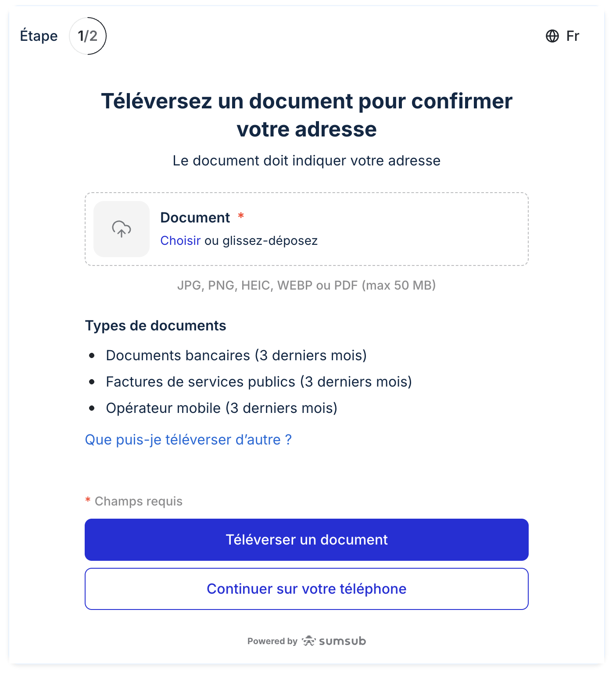
Task: Click the Sumsub logo icon
Action: coord(309,641)
